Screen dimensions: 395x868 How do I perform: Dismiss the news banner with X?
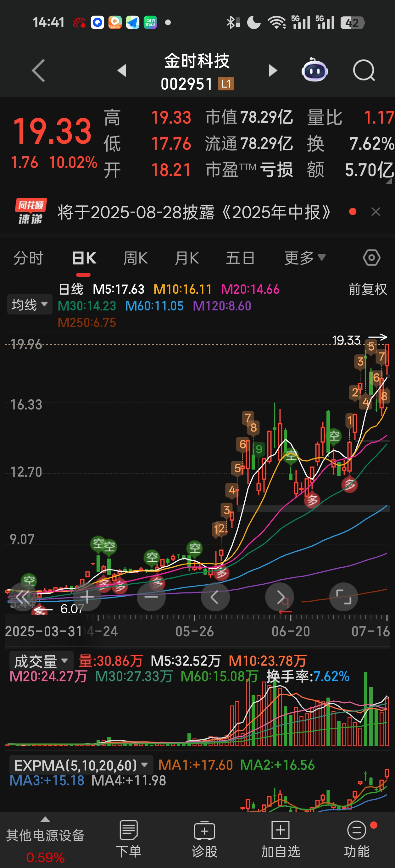click(376, 212)
